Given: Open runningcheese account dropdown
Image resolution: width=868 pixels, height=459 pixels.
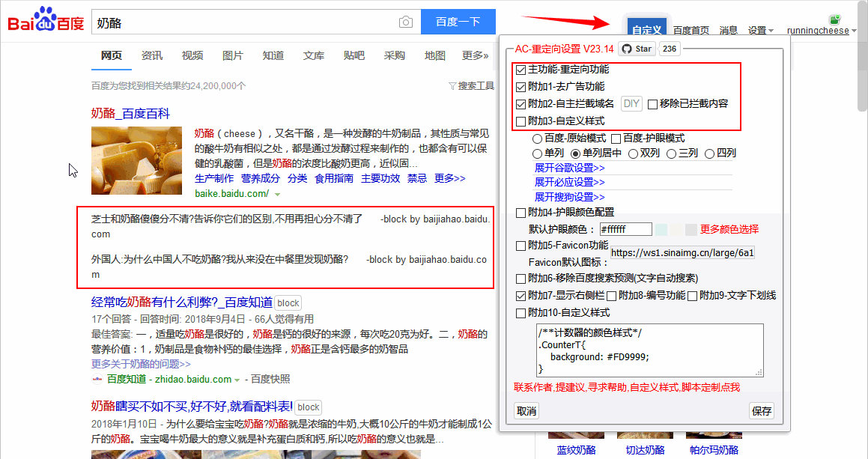Looking at the screenshot, I should click(x=822, y=31).
